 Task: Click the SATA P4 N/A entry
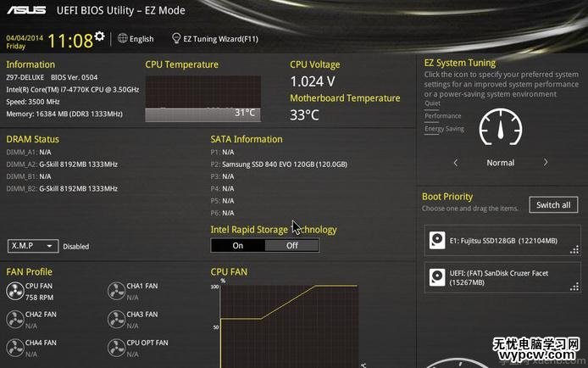tap(222, 189)
